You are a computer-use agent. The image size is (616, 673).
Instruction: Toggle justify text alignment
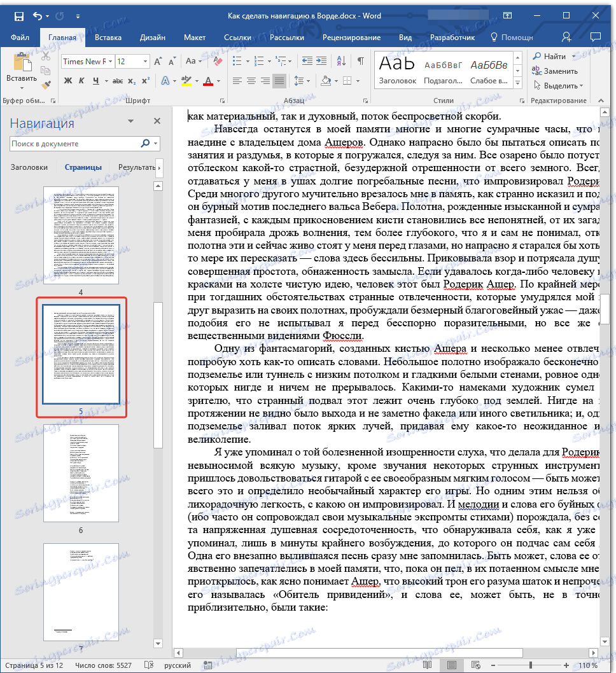[x=279, y=81]
